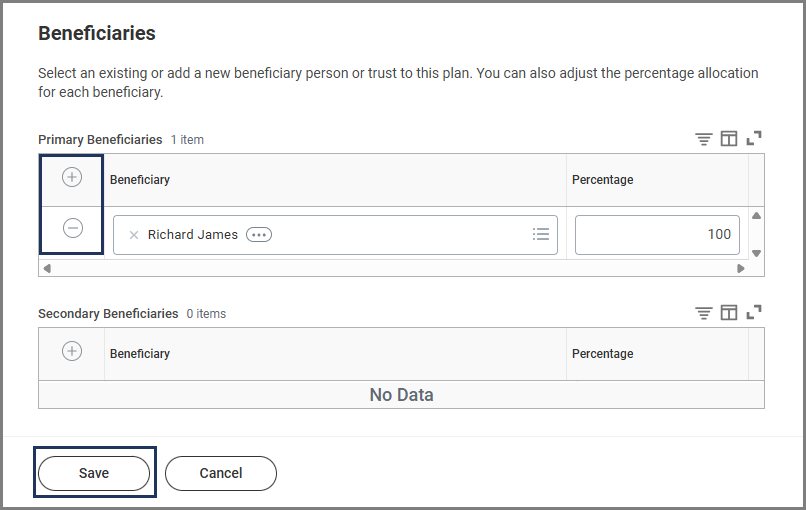Screen dimensions: 806x510
Task: Add a new secondary beneficiary row
Action: (x=72, y=351)
